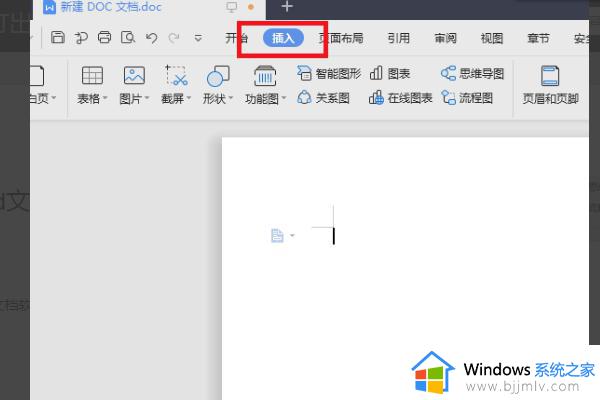Open 思维导图 mind map button

click(472, 73)
